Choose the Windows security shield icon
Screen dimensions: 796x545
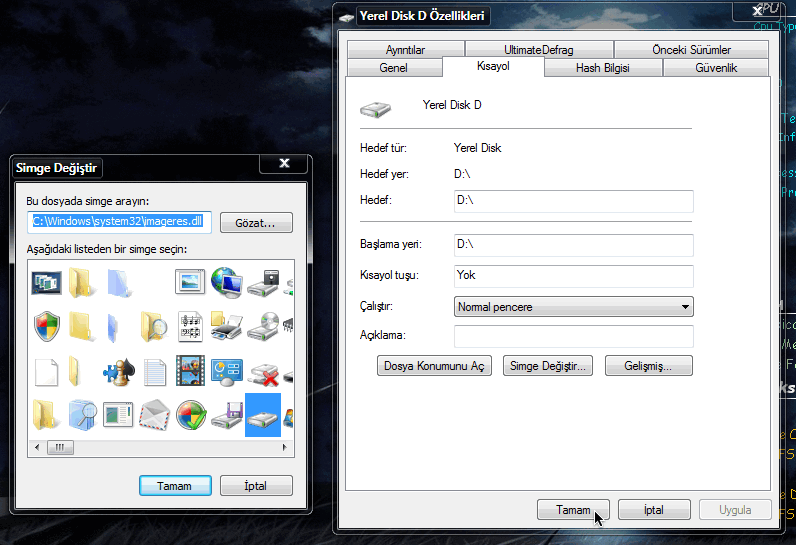tap(46, 327)
